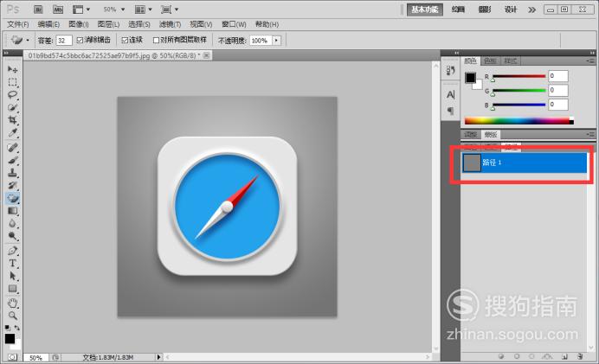The width and height of the screenshot is (599, 364).
Task: Open the 文件(F) menu
Action: click(18, 24)
